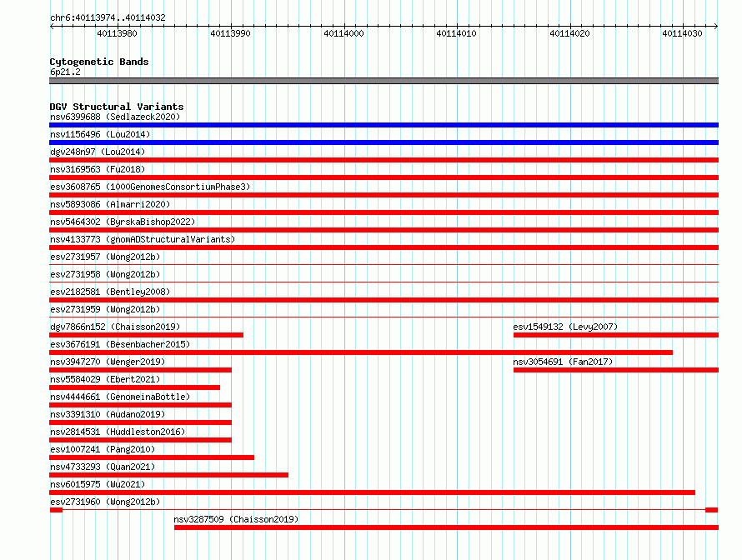Open dgv248n97 (Lou2014) variant
742x560 pixels.
pos(98,152)
